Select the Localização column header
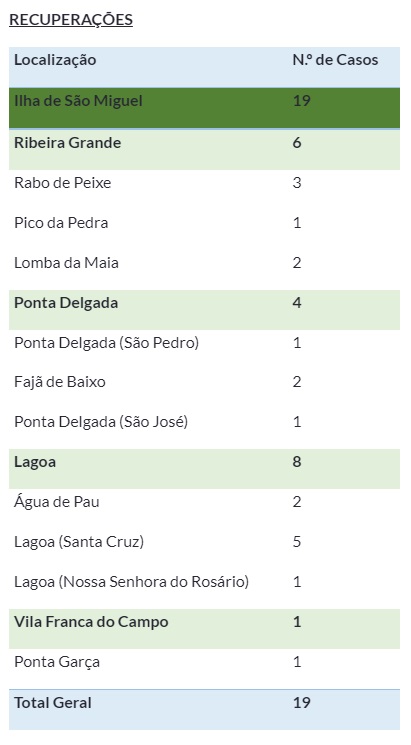The height and width of the screenshot is (745, 411). 55,60
